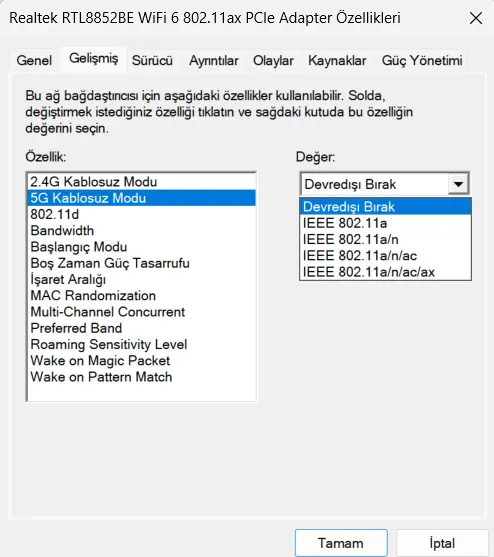Screen dimensions: 494x557
Task: Switch to the Genel tab
Action: click(x=34, y=60)
